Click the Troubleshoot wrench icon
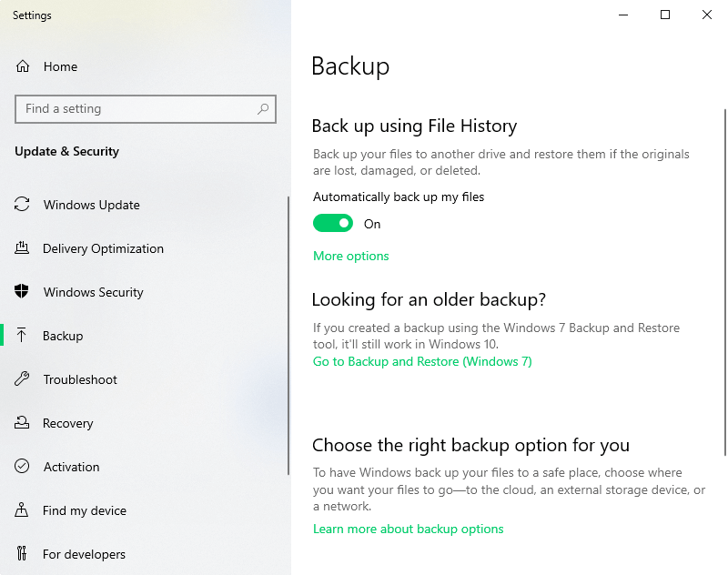728x575 pixels. pos(23,379)
